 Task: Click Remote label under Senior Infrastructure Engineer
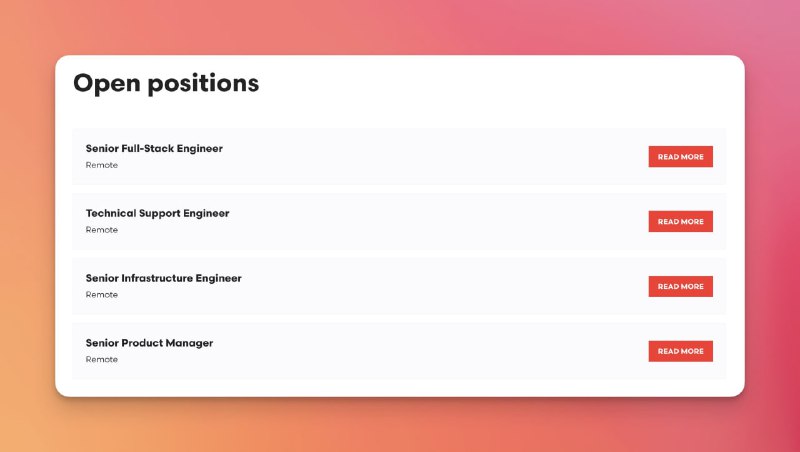[102, 294]
